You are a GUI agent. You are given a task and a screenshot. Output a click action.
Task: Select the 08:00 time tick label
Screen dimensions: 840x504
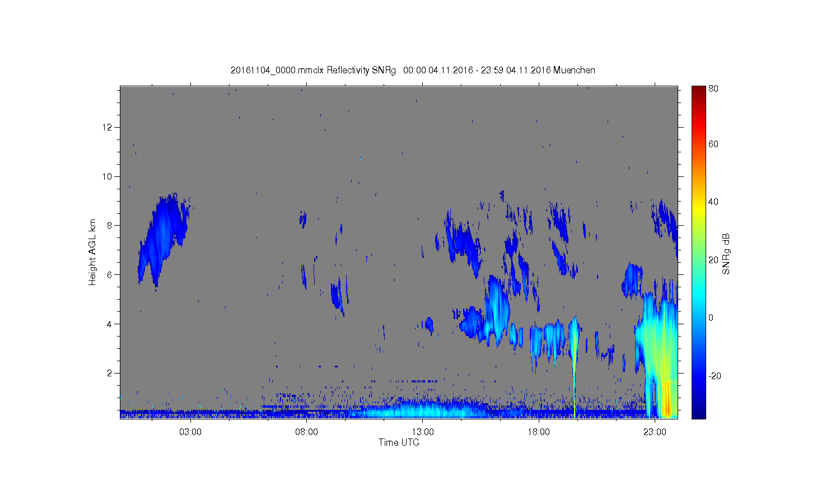307,432
